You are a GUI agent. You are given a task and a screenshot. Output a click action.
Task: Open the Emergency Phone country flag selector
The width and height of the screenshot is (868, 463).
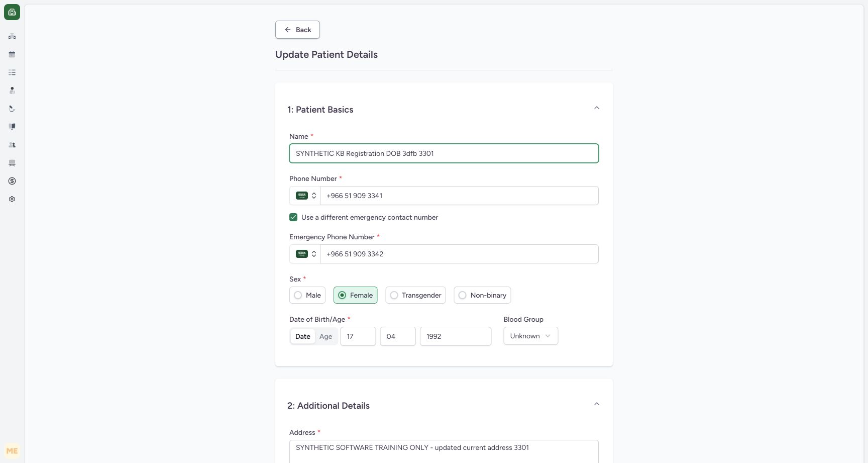tap(305, 254)
